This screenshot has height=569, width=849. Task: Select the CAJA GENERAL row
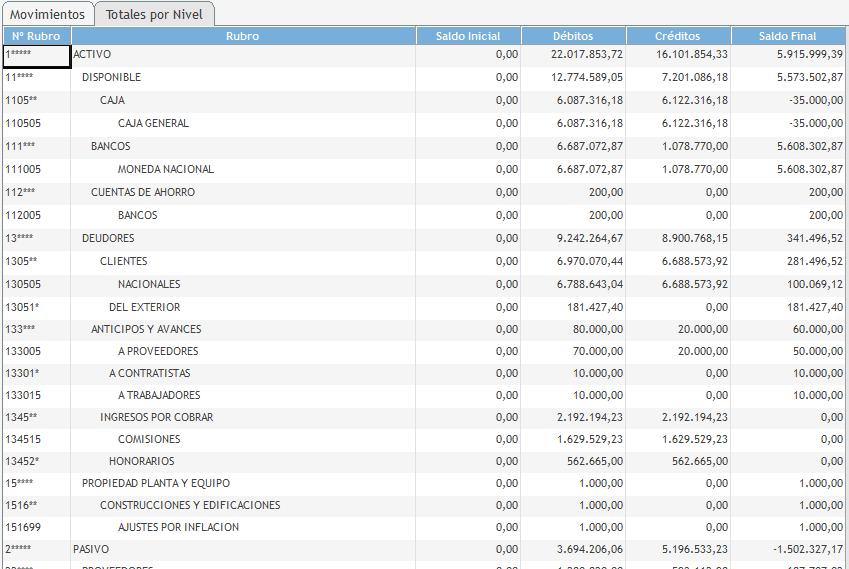click(x=153, y=123)
